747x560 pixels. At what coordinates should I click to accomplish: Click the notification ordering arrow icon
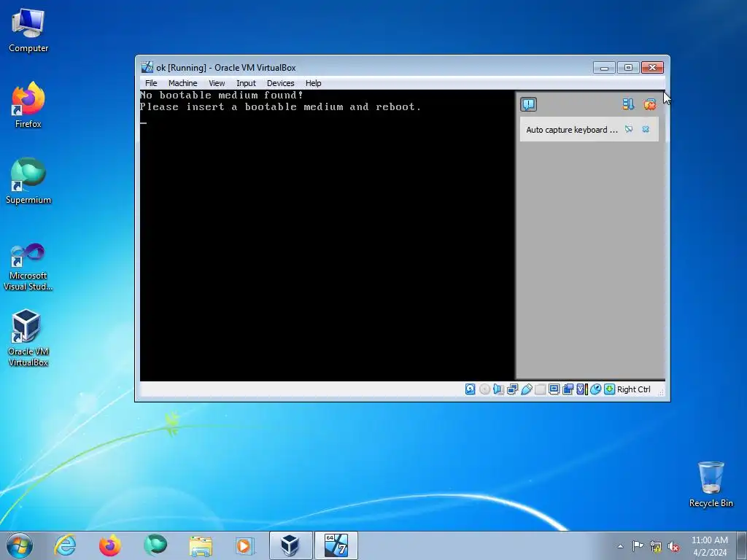[628, 104]
